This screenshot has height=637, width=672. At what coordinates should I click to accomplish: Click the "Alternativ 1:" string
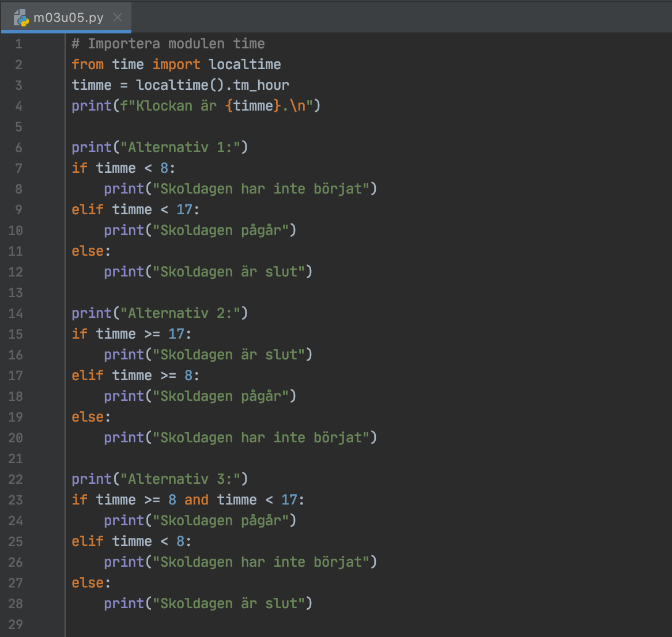(x=180, y=147)
